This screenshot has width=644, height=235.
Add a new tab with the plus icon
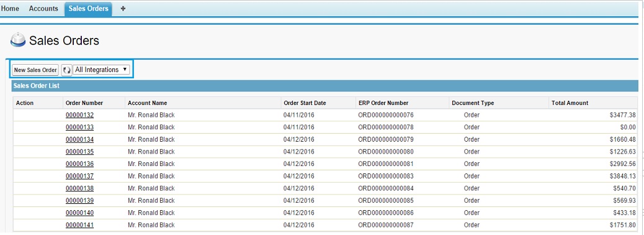[x=123, y=9]
